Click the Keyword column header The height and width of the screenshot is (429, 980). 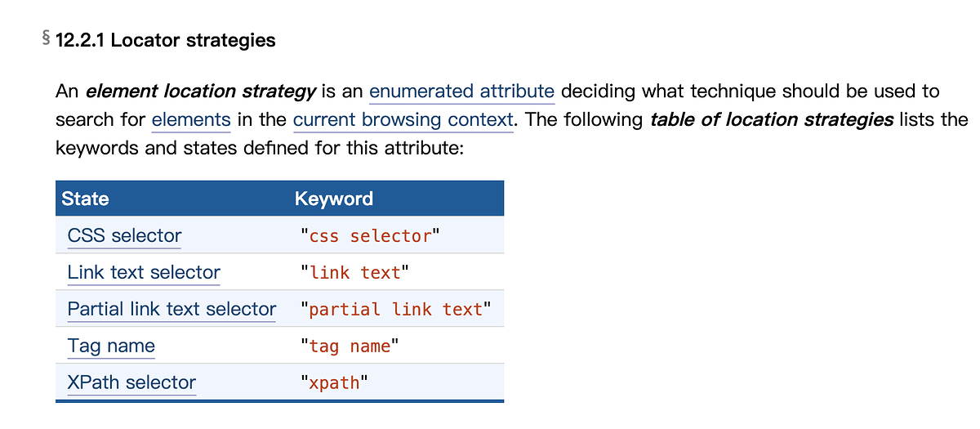(333, 199)
